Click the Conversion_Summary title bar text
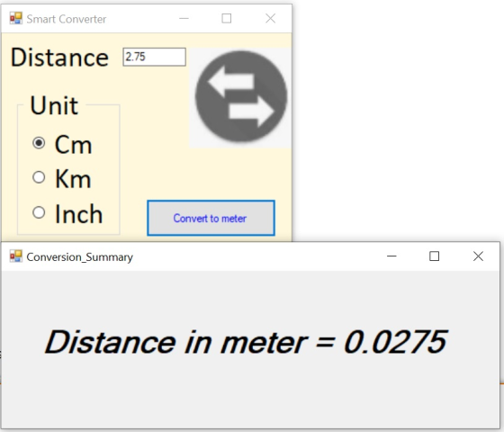The image size is (504, 432). (80, 257)
